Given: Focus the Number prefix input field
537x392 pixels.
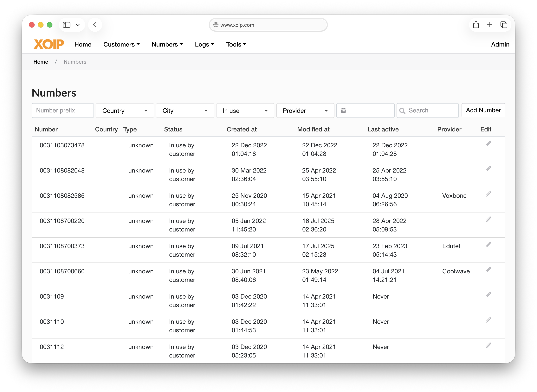Looking at the screenshot, I should click(63, 110).
